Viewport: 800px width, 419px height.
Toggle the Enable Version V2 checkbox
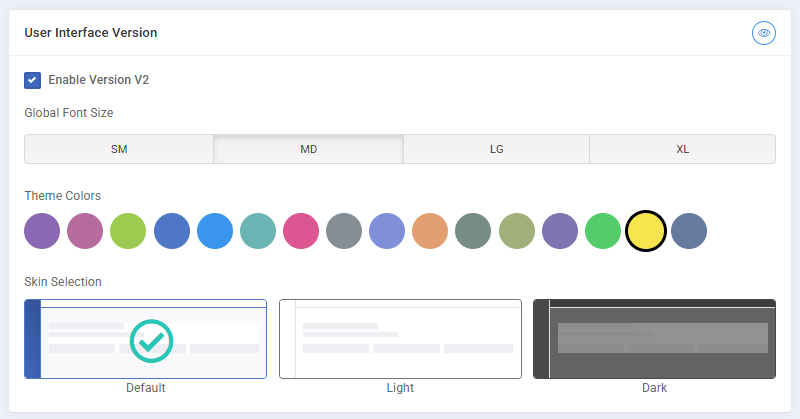(33, 80)
